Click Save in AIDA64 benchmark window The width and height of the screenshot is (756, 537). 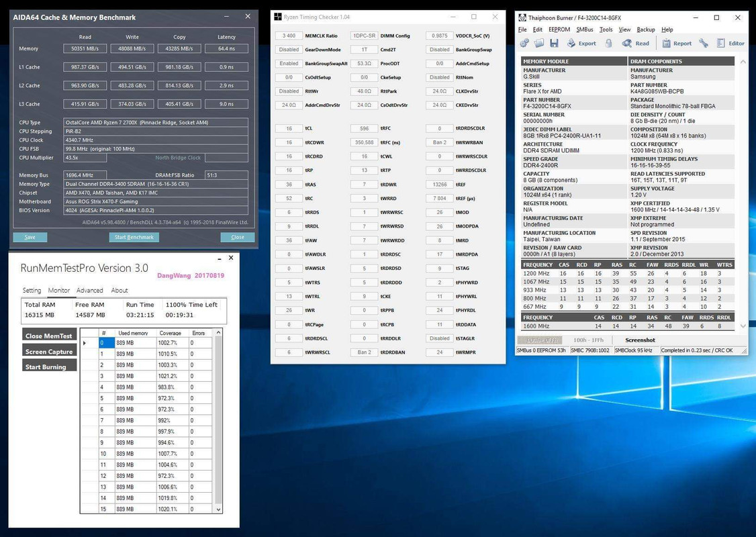coord(30,237)
